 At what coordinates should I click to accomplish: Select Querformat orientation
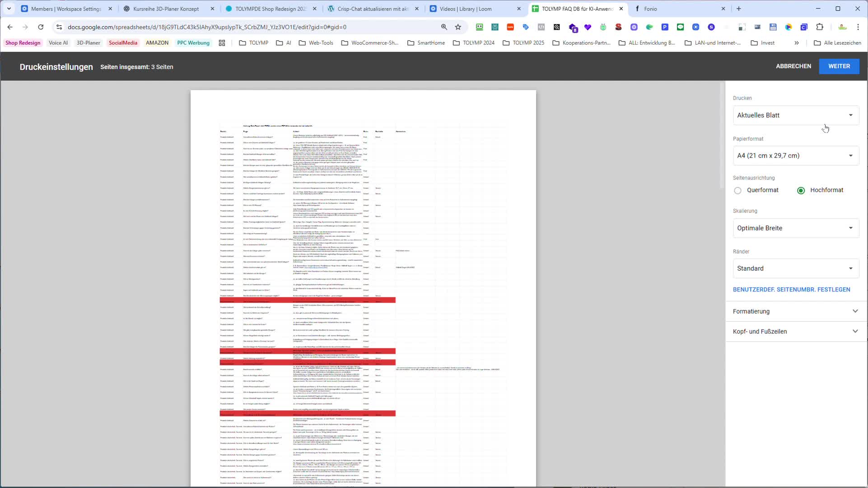point(738,191)
